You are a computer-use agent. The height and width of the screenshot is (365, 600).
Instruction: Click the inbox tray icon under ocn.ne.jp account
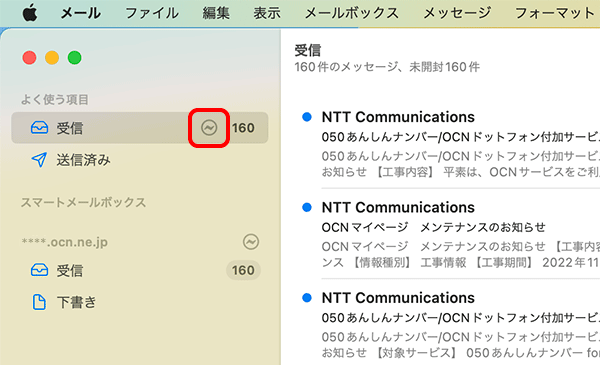pos(39,270)
